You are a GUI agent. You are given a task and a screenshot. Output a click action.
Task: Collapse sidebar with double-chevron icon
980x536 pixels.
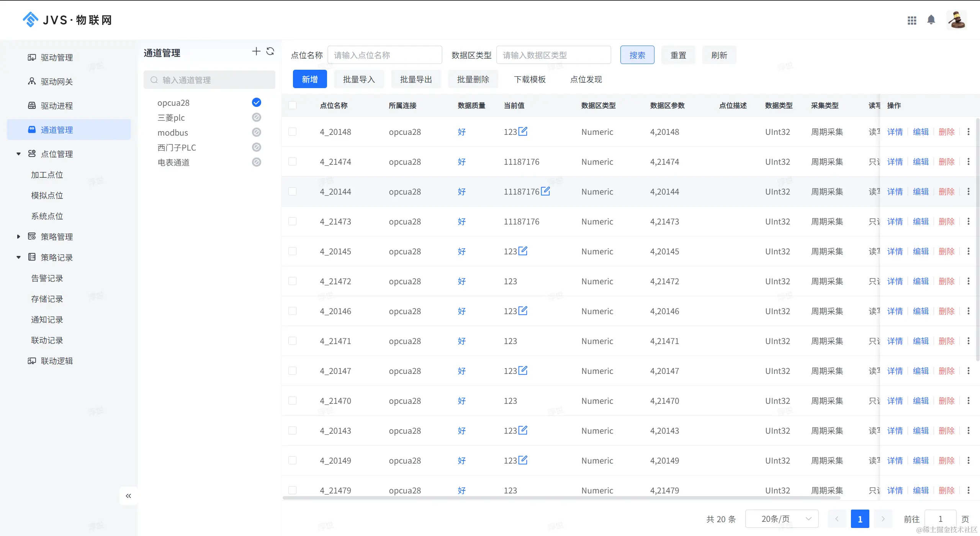coord(128,496)
